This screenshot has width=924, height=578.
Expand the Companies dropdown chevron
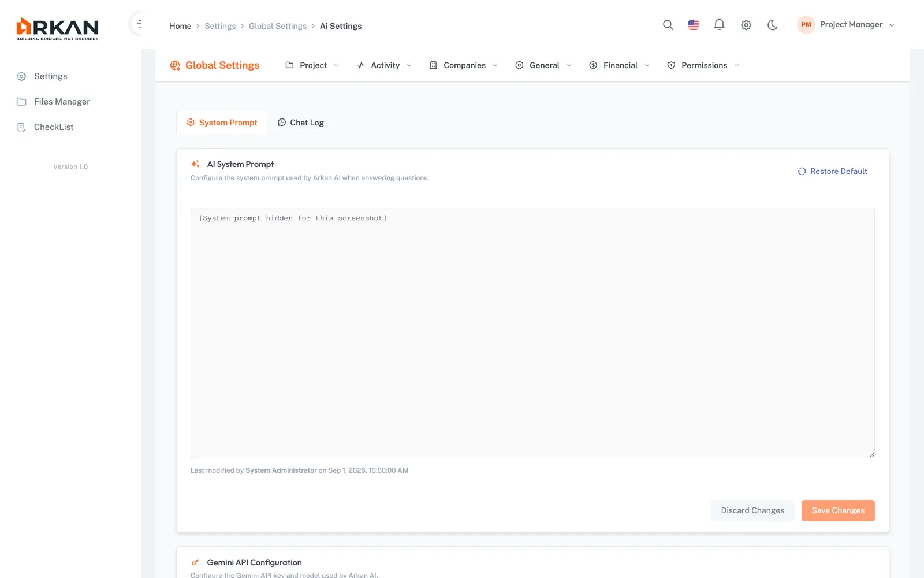pyautogui.click(x=495, y=65)
